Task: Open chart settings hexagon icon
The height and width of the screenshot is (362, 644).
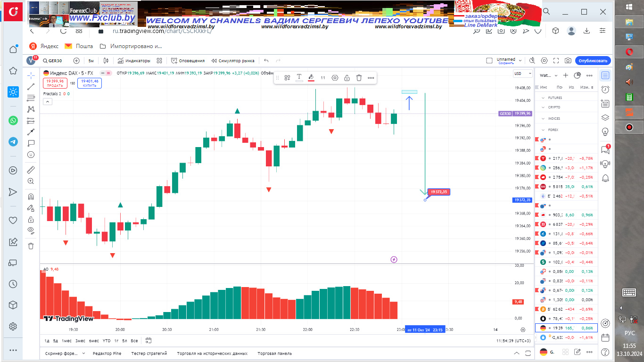Action: [545, 61]
